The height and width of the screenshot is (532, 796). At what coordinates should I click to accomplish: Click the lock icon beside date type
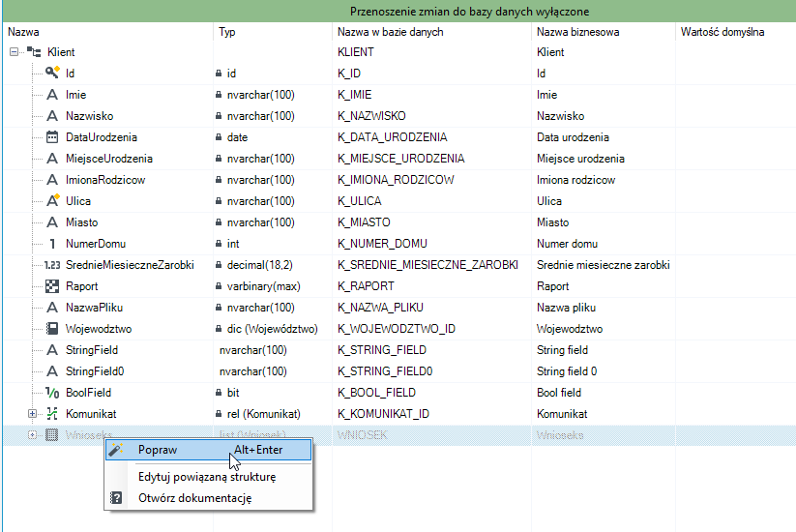point(219,137)
